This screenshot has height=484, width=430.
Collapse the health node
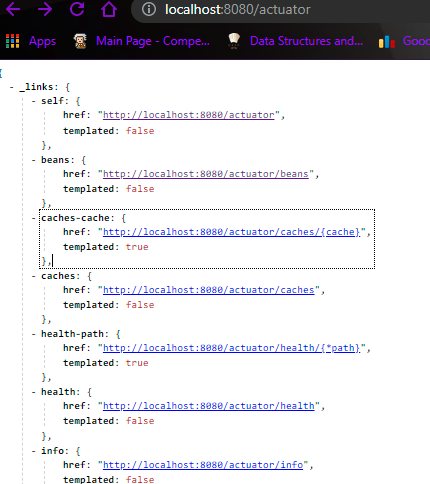(34, 392)
